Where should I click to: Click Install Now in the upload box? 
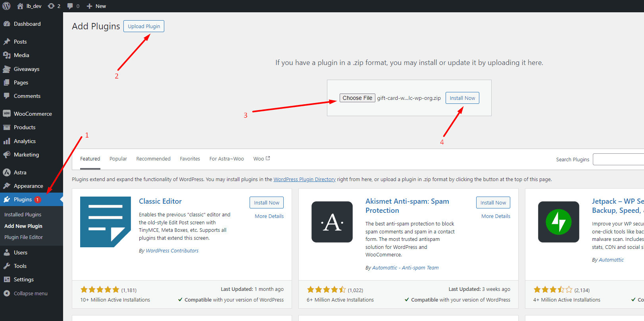[x=462, y=98]
